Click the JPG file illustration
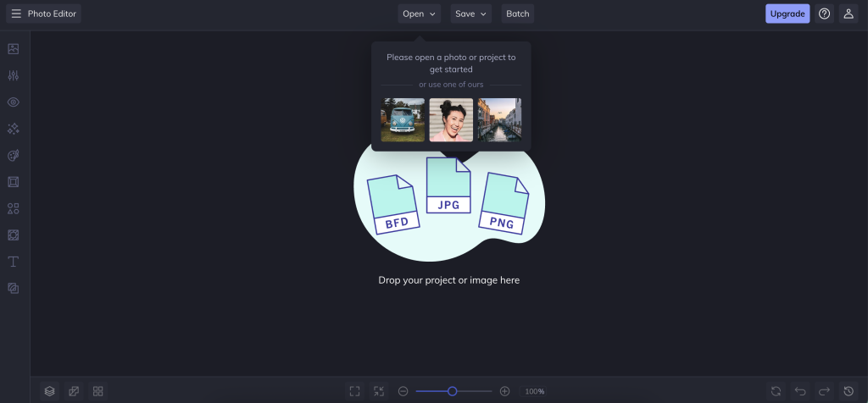The width and height of the screenshot is (868, 403). coord(448,185)
